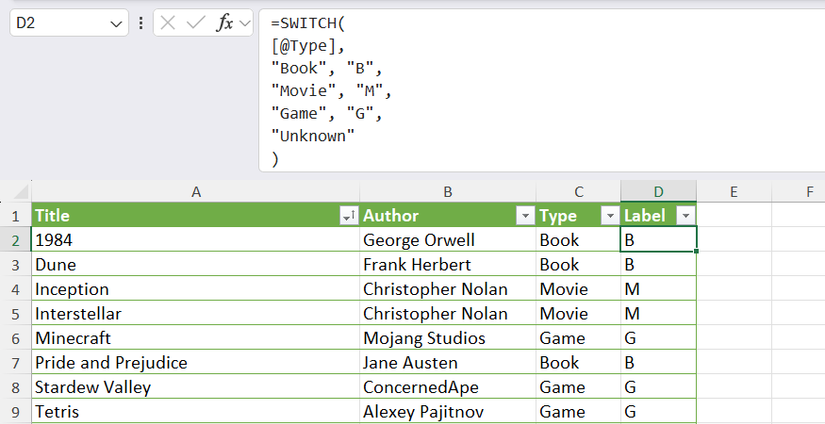Open the three-dot handle beside Name Box
Screen dimensions: 825x424
click(x=140, y=23)
